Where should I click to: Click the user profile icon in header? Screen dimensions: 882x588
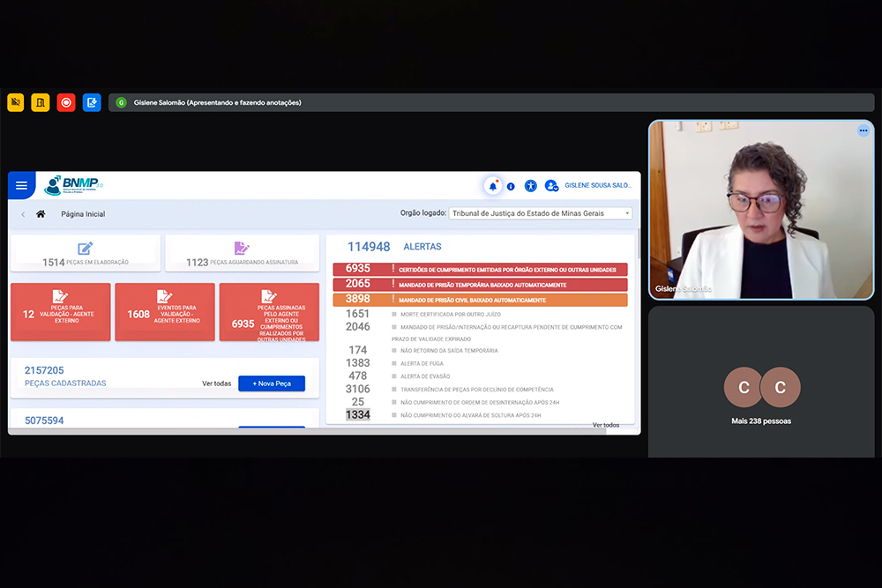pos(551,186)
